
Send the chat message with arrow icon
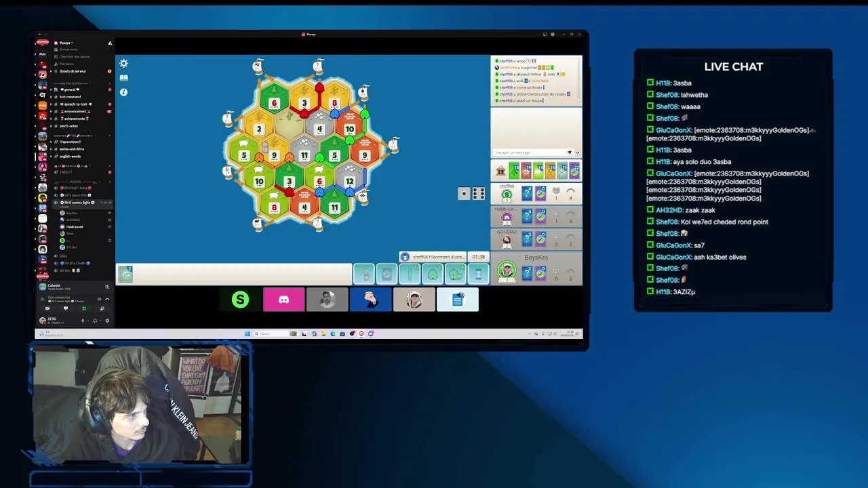pos(570,152)
